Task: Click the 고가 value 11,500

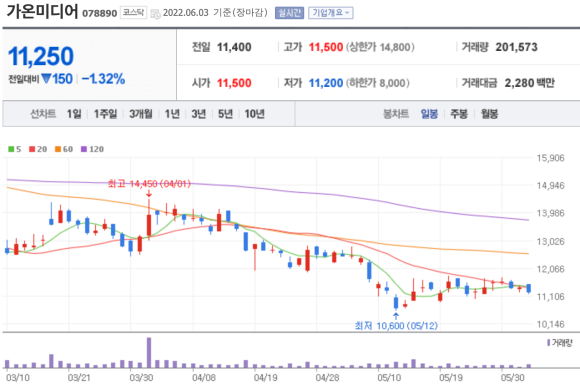Action: pos(326,47)
